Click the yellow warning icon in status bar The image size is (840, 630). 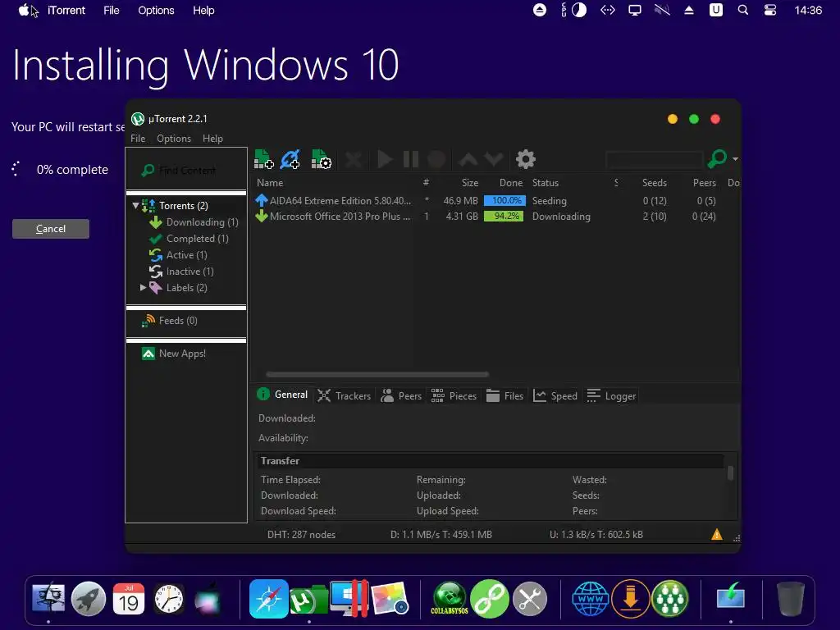tap(717, 535)
